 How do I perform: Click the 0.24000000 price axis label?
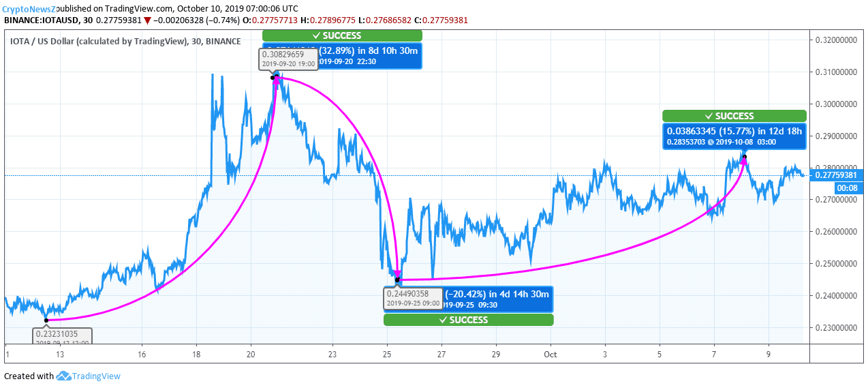(838, 296)
